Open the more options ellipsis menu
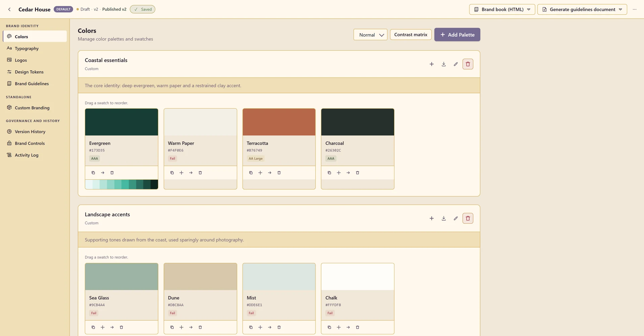 tap(635, 9)
